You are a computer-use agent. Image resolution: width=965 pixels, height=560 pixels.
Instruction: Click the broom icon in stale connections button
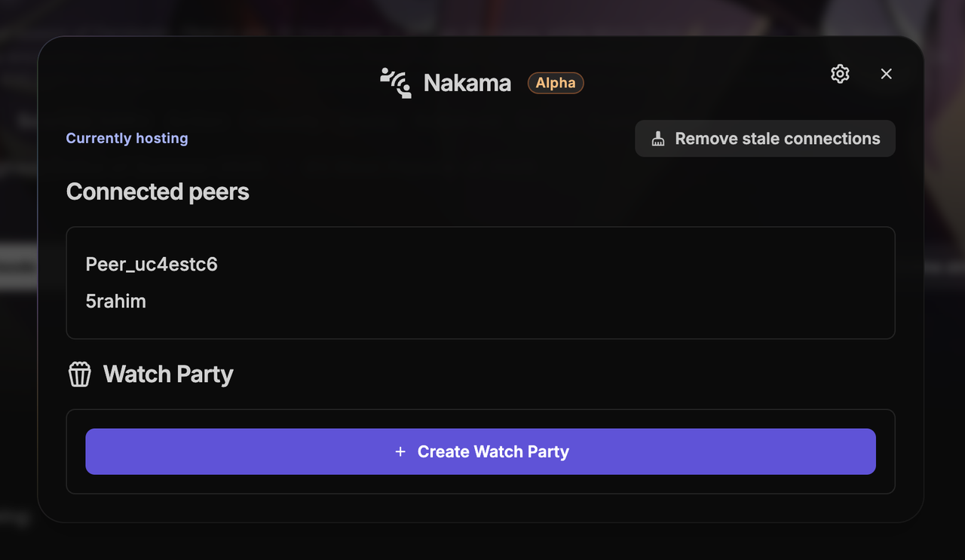(658, 139)
